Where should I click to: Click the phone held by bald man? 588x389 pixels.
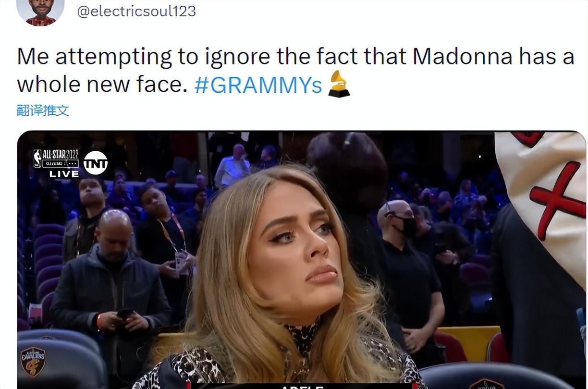125,314
